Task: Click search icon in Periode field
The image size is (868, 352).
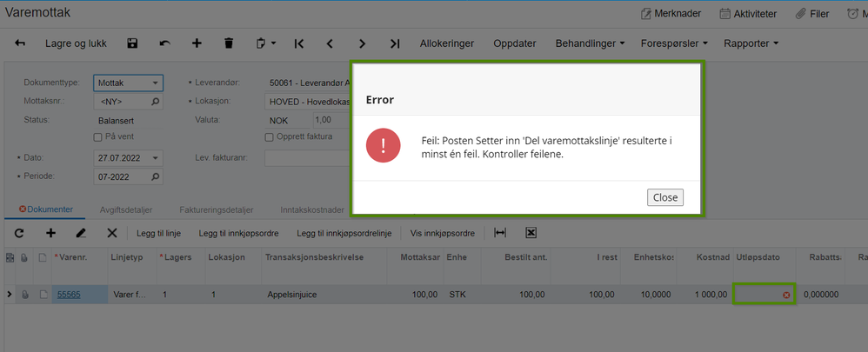Action: [x=156, y=176]
